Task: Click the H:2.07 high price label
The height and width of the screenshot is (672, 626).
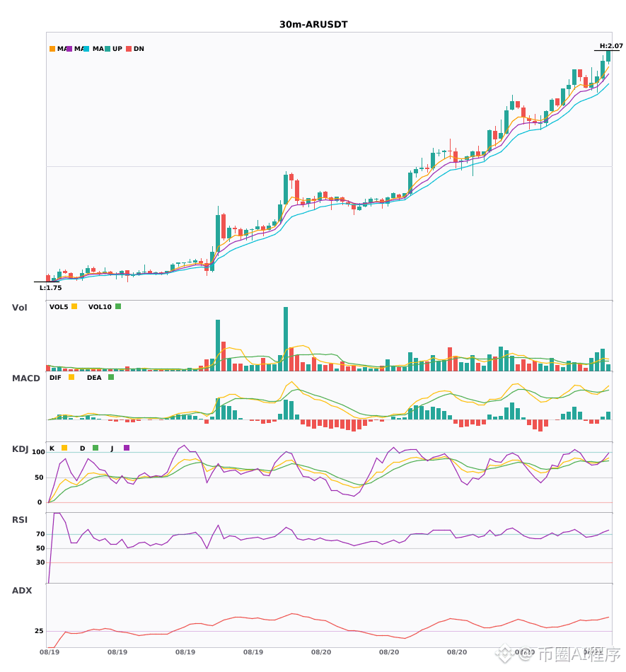Action: 611,46
